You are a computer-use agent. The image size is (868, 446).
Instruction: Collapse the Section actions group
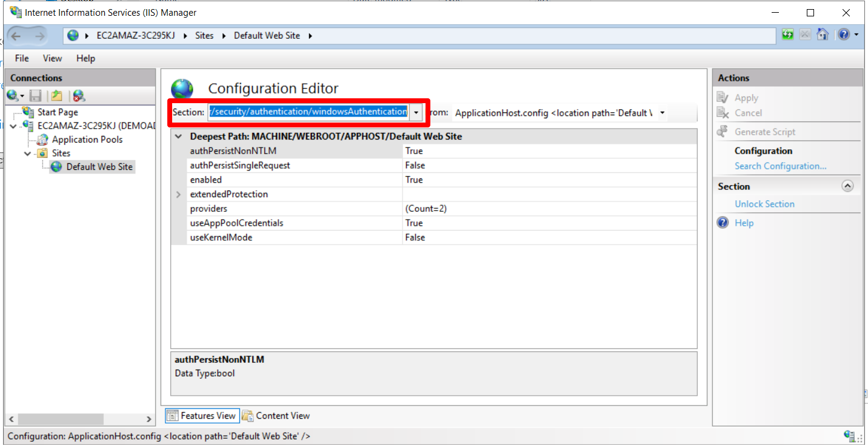(x=847, y=186)
